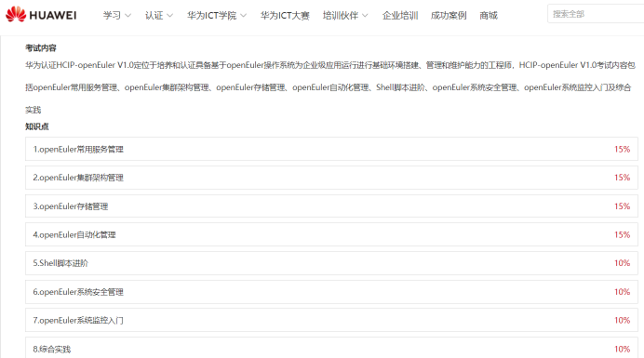This screenshot has width=644, height=358.
Task: Click 10% for Shell脚本进阶
Action: pyautogui.click(x=622, y=263)
